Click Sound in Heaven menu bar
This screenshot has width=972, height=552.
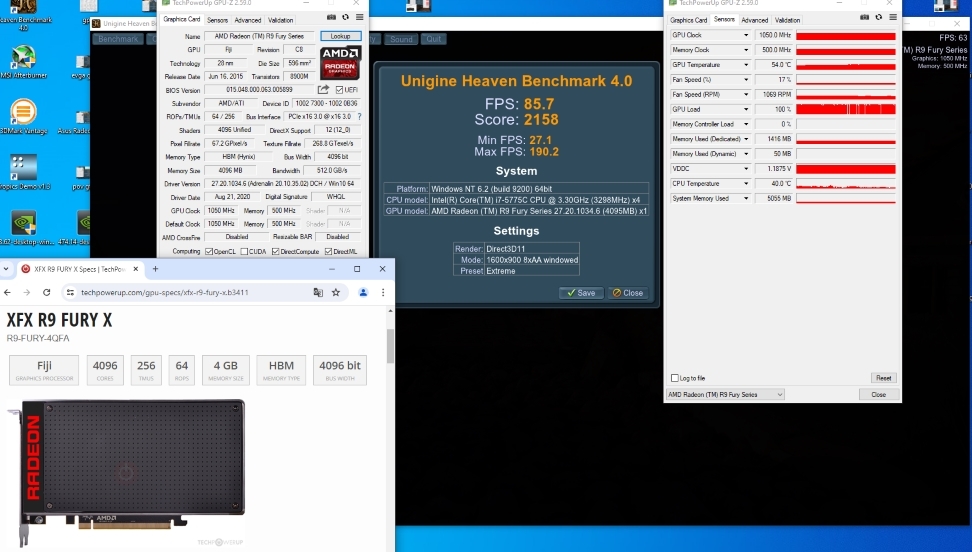[401, 39]
